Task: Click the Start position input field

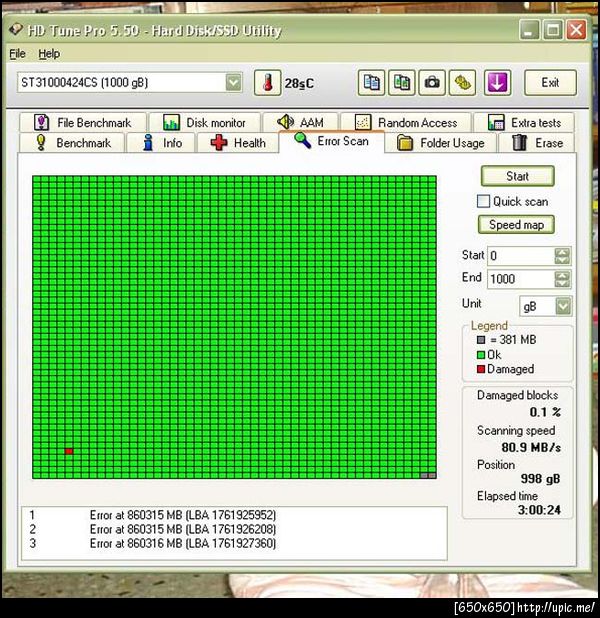Action: point(521,256)
